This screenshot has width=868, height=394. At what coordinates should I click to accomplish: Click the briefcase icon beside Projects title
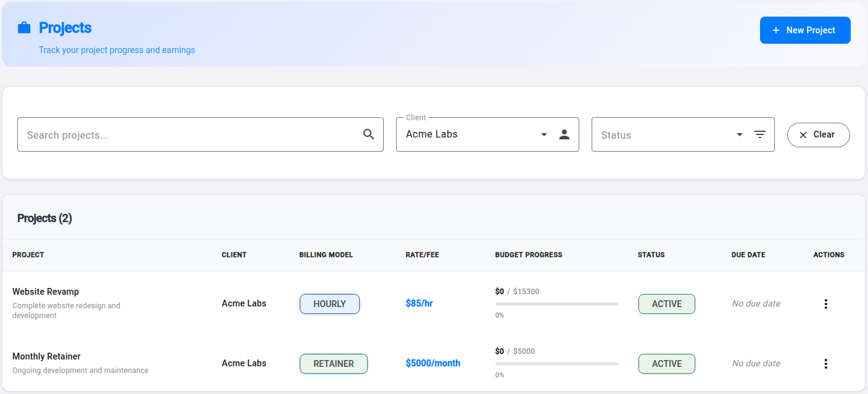tap(24, 28)
